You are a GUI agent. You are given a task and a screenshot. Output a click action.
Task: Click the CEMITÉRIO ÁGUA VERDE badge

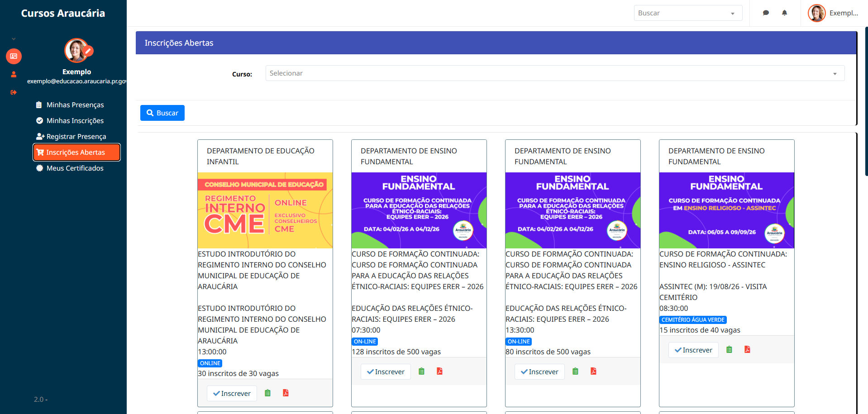693,320
